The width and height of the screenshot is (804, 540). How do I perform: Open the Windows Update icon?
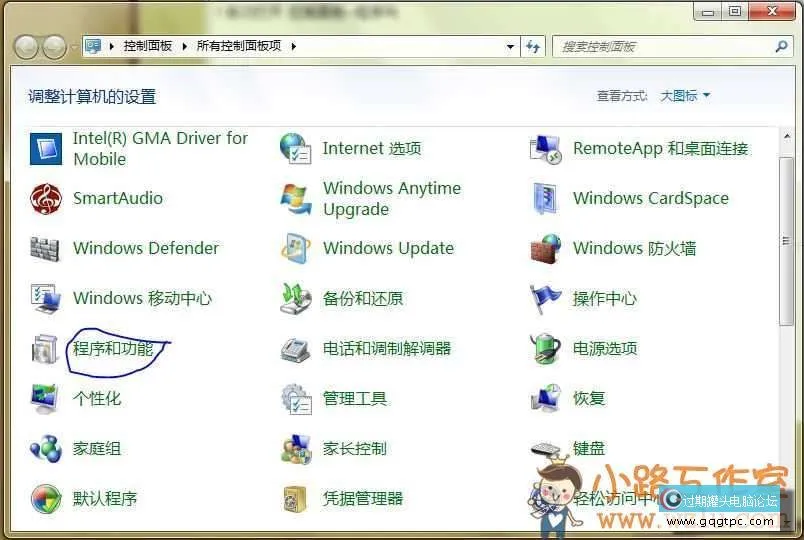coord(295,248)
